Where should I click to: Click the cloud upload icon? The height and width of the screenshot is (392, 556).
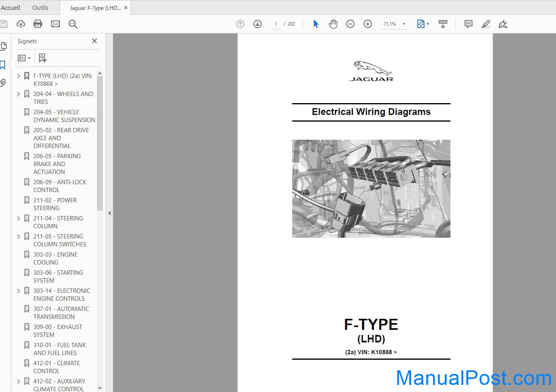pos(21,24)
